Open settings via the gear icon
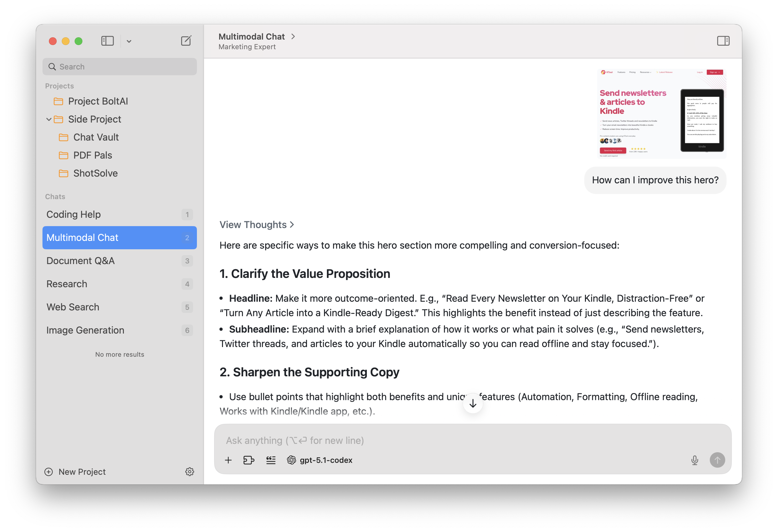This screenshot has height=532, width=778. point(190,472)
